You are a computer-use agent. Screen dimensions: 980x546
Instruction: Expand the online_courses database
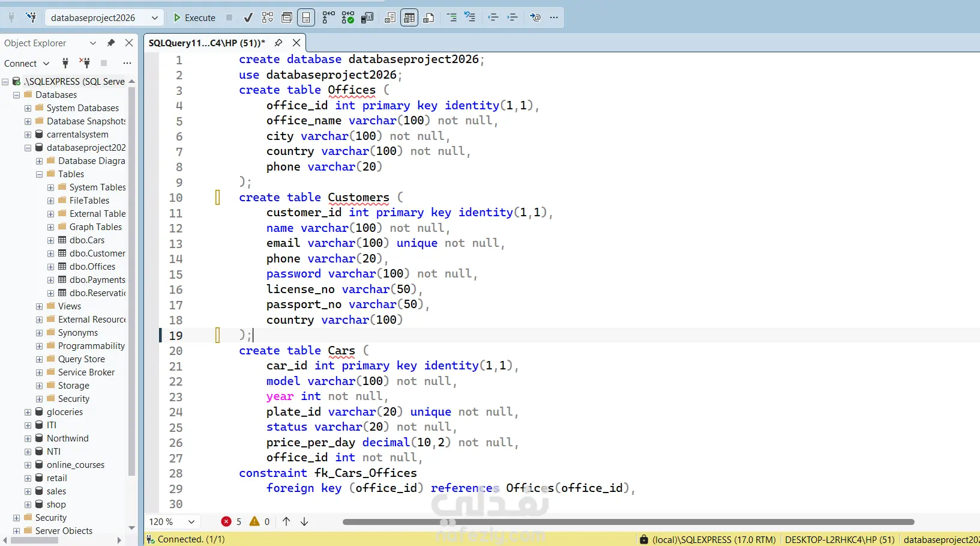[x=28, y=465]
